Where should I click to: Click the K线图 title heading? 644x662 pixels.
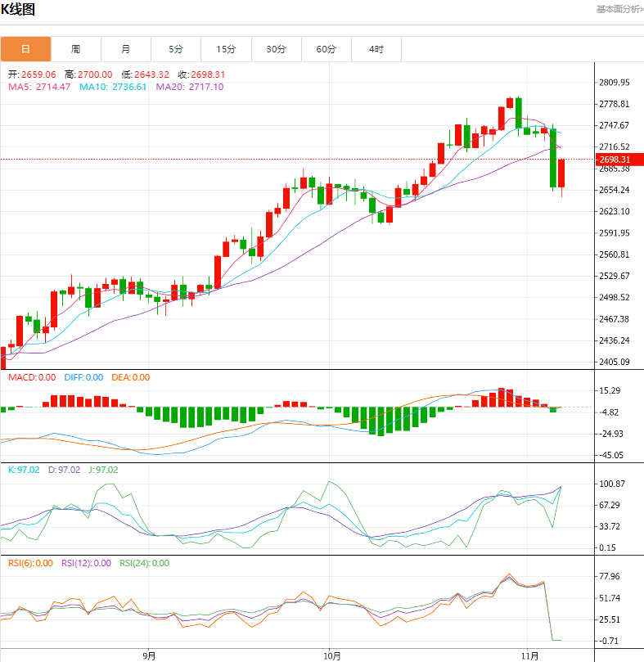(x=18, y=10)
